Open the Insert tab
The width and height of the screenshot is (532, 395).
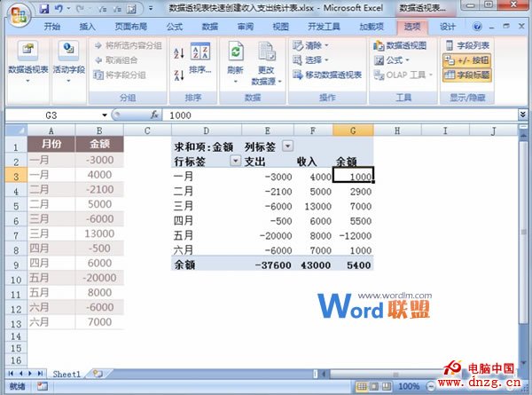point(87,27)
